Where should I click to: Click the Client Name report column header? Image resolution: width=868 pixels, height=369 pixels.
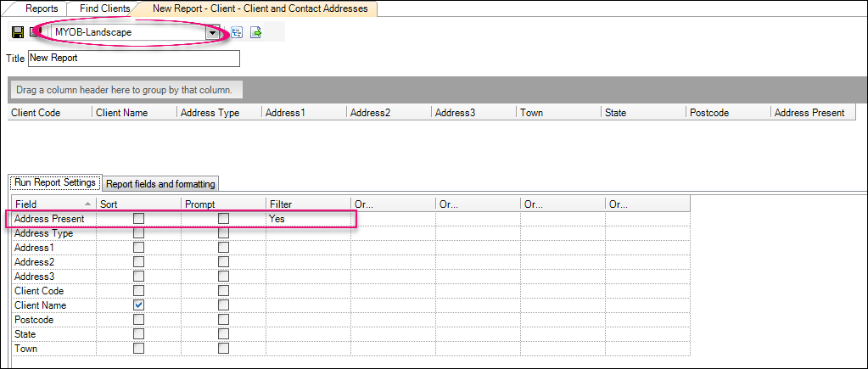[135, 113]
